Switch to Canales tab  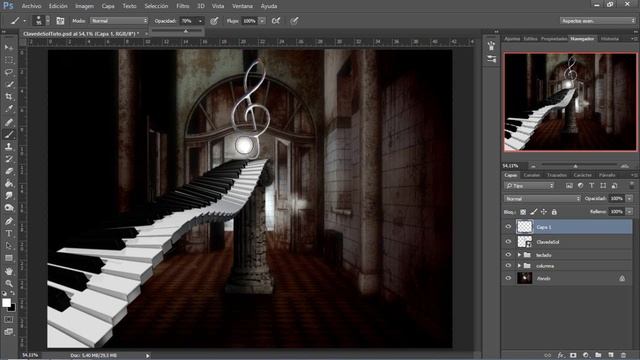(532, 175)
